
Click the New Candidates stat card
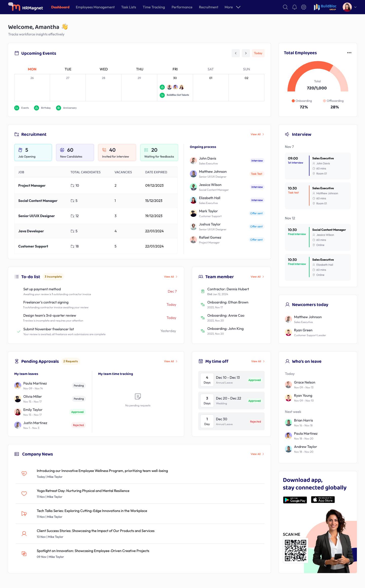coord(75,153)
